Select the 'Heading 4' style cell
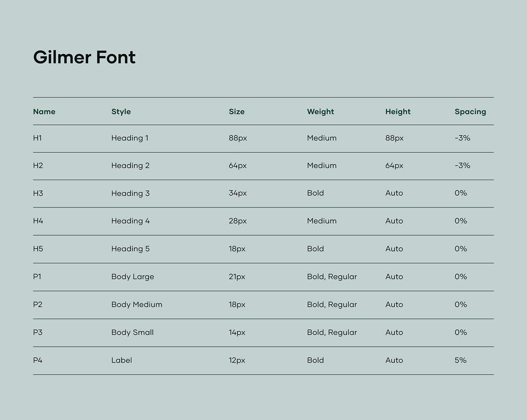This screenshot has height=420, width=527. click(x=131, y=221)
